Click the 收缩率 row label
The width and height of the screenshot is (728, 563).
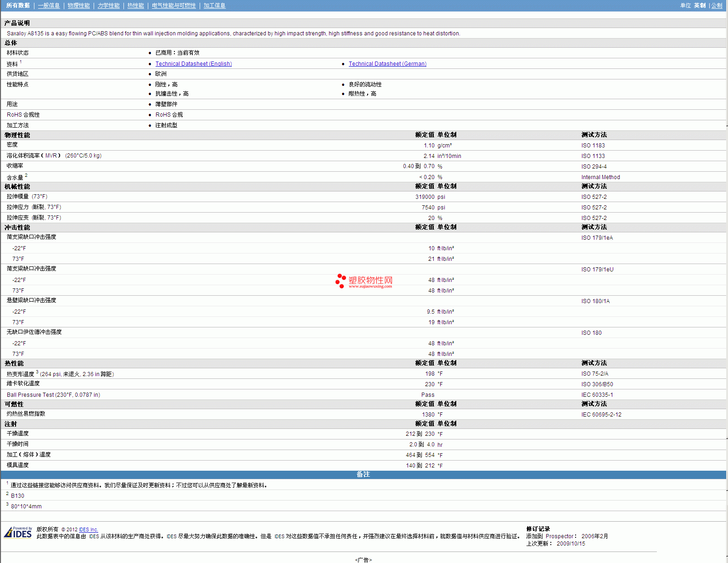tap(15, 166)
